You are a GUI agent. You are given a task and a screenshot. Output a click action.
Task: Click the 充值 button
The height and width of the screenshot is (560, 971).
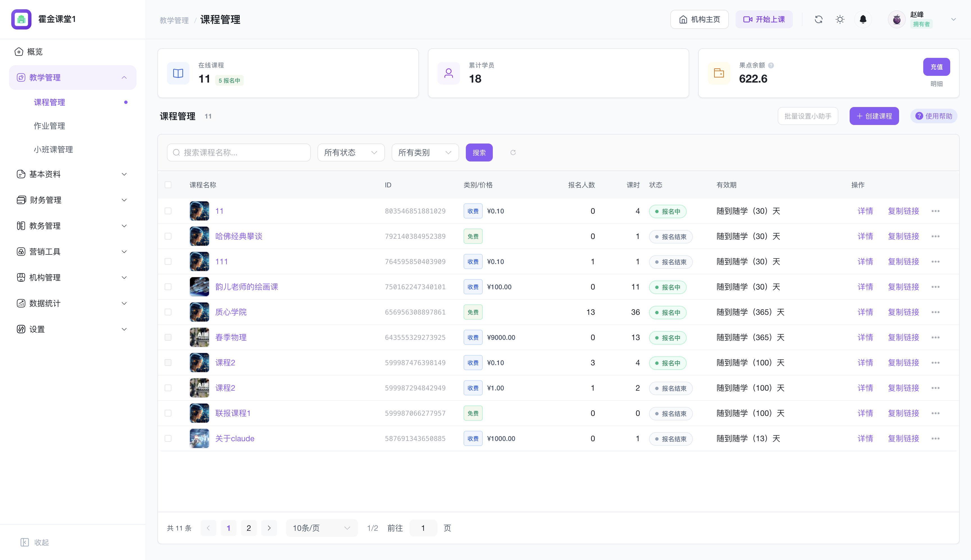point(936,67)
